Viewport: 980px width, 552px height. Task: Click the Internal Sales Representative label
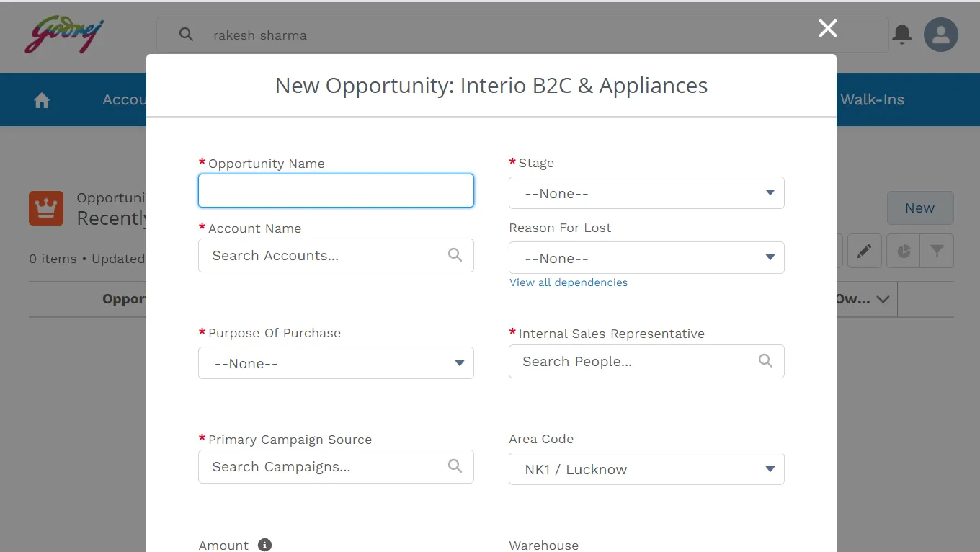click(x=612, y=334)
